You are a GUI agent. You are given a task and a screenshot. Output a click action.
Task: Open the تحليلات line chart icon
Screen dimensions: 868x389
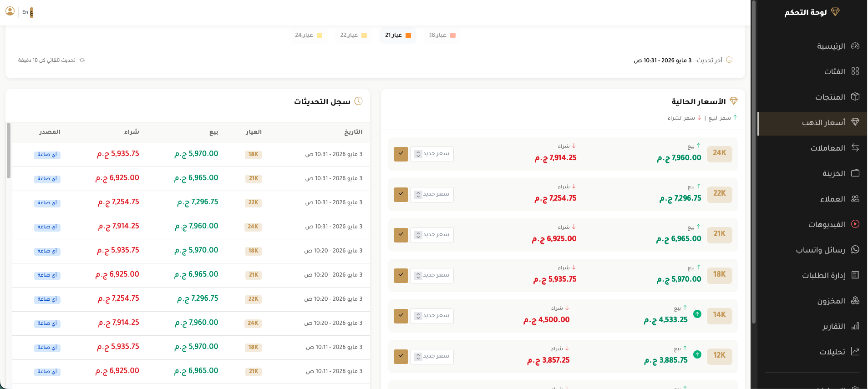(x=855, y=351)
